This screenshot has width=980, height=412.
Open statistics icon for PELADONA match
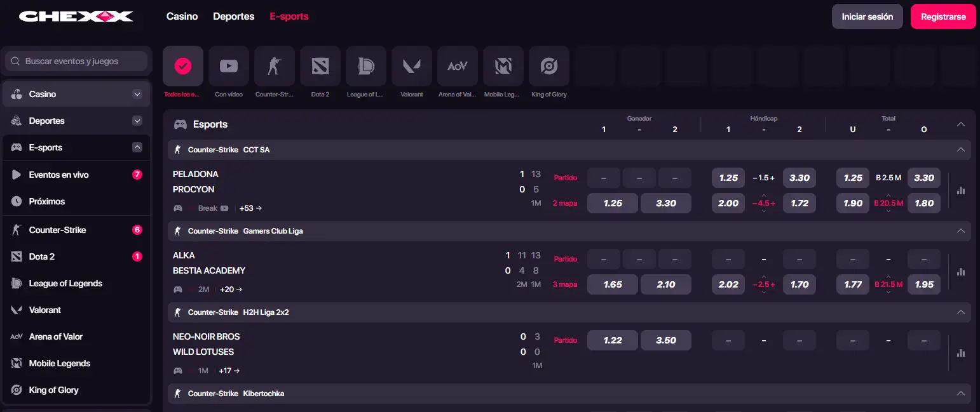961,190
